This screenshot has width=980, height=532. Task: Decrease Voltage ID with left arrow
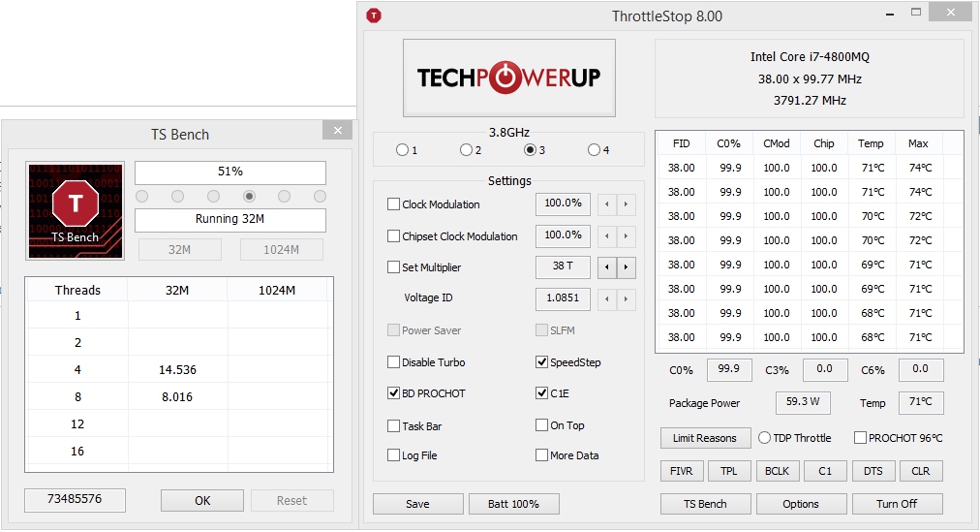[606, 298]
